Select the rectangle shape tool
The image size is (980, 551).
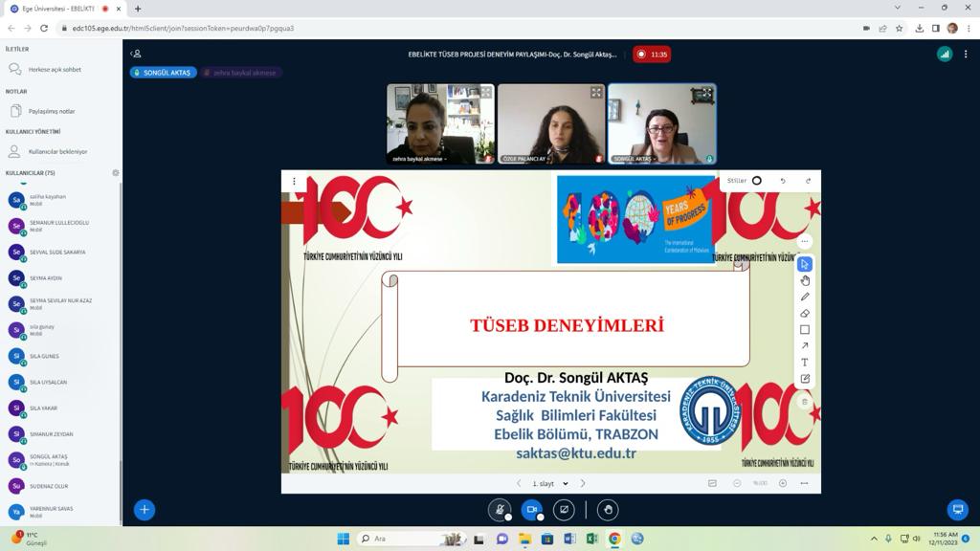[804, 329]
